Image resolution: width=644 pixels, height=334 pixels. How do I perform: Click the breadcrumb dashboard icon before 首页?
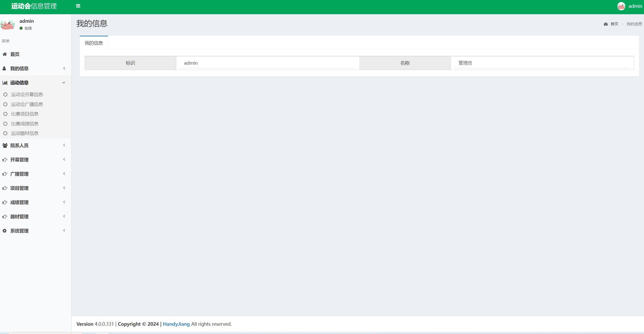(x=606, y=24)
